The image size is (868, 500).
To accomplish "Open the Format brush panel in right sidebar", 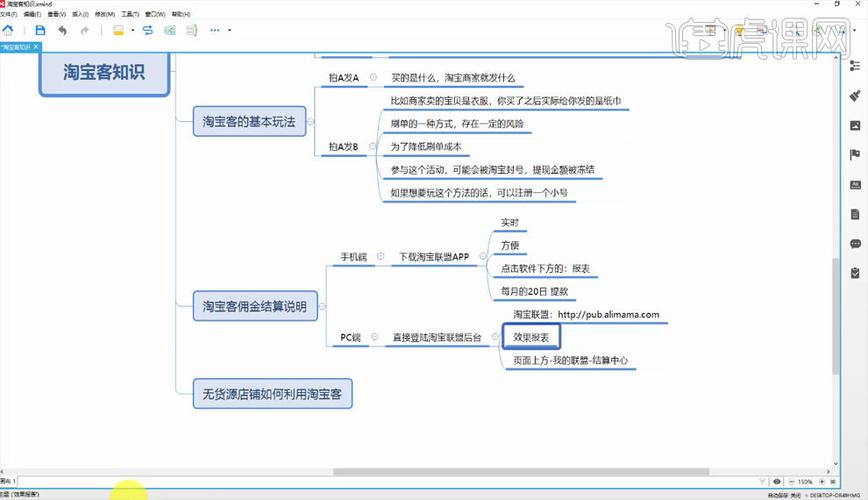I will pyautogui.click(x=855, y=96).
